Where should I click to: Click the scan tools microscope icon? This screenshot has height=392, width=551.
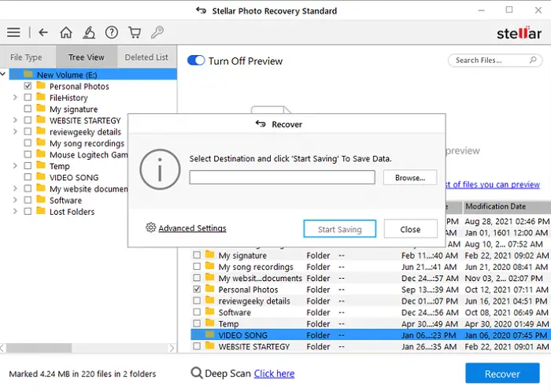click(x=88, y=32)
